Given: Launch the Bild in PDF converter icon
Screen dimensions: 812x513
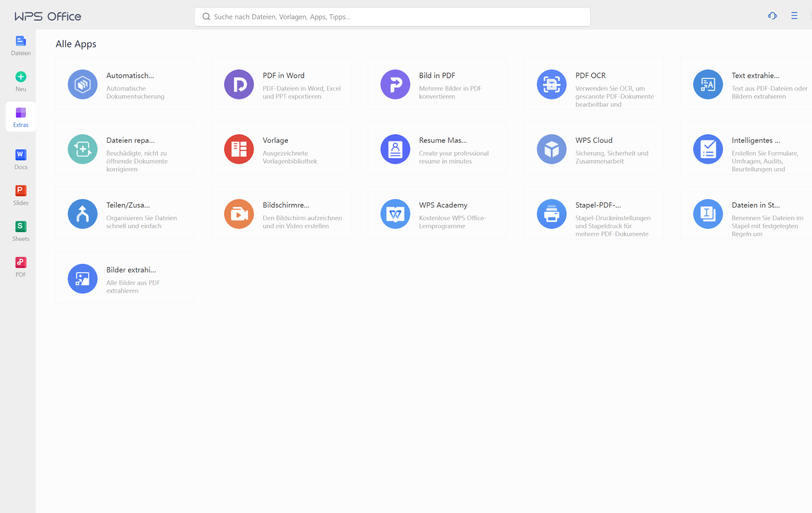Looking at the screenshot, I should 395,84.
